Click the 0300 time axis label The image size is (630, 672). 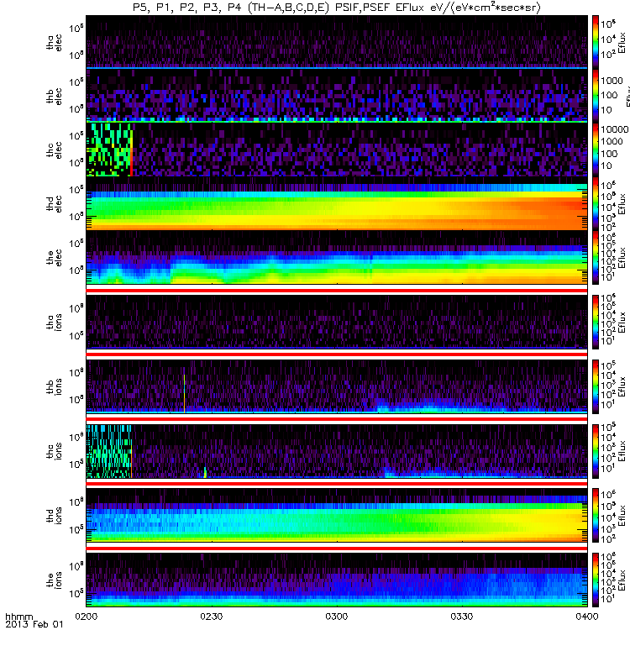coord(337,617)
